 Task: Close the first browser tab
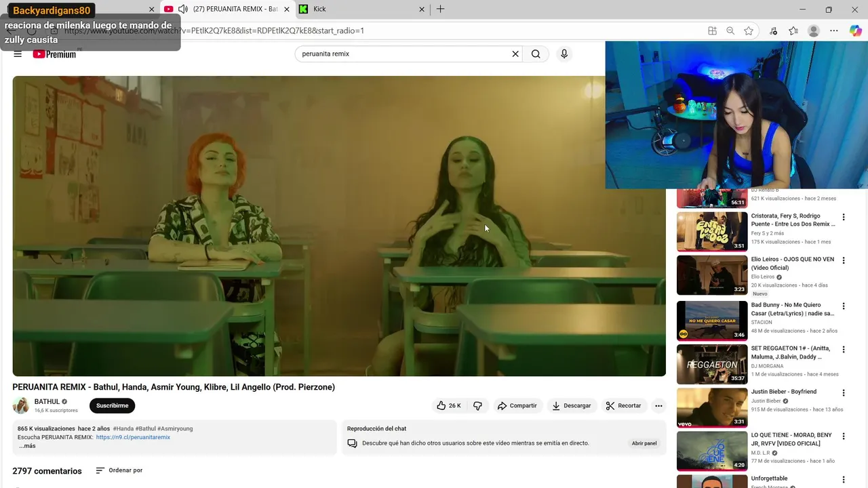tap(152, 9)
